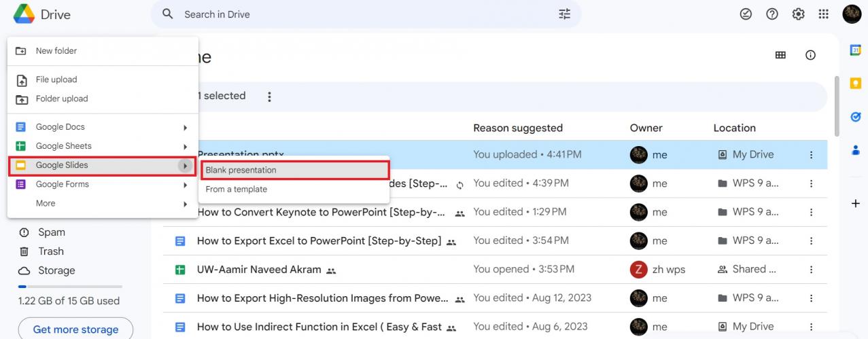Open more options for High-Resolution Images row

[811, 298]
